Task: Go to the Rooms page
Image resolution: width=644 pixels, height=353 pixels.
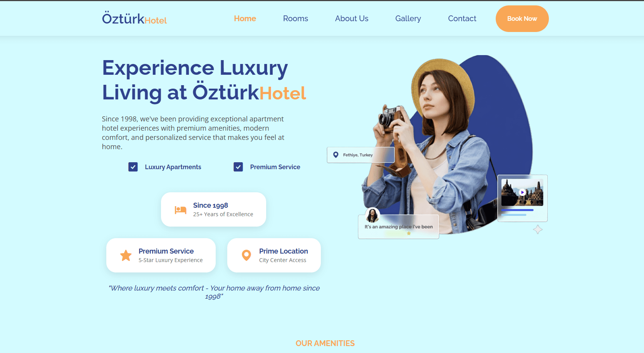Action: [295, 18]
